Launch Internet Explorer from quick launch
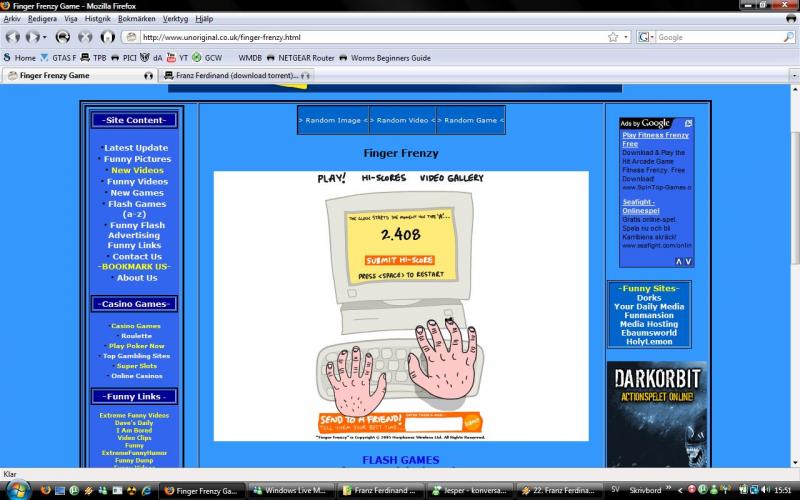800x500 pixels. pyautogui.click(x=146, y=490)
